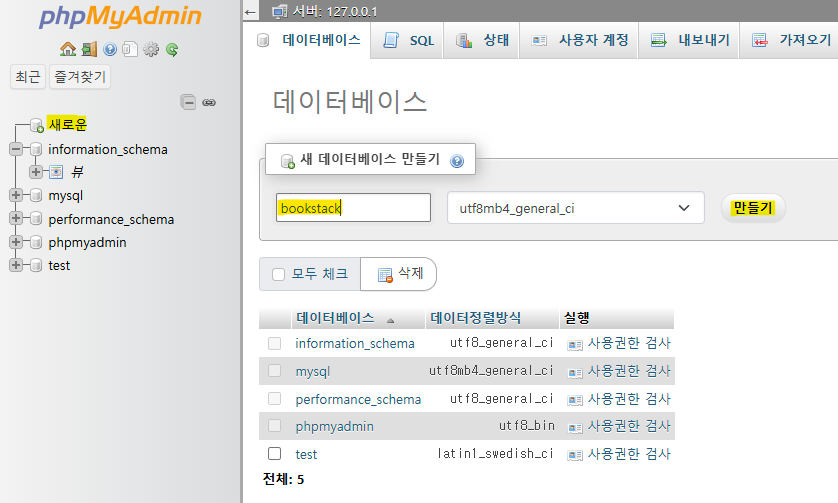The width and height of the screenshot is (838, 503).
Task: Click the privileges icon in test row
Action: point(575,455)
